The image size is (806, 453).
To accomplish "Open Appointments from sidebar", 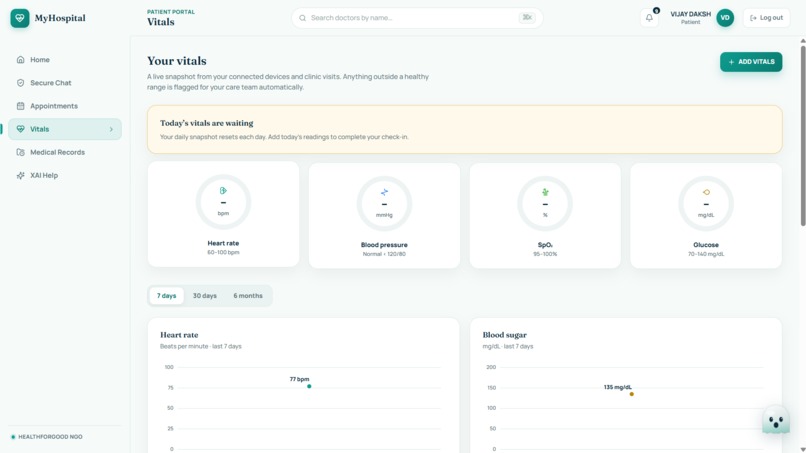I will [x=65, y=106].
